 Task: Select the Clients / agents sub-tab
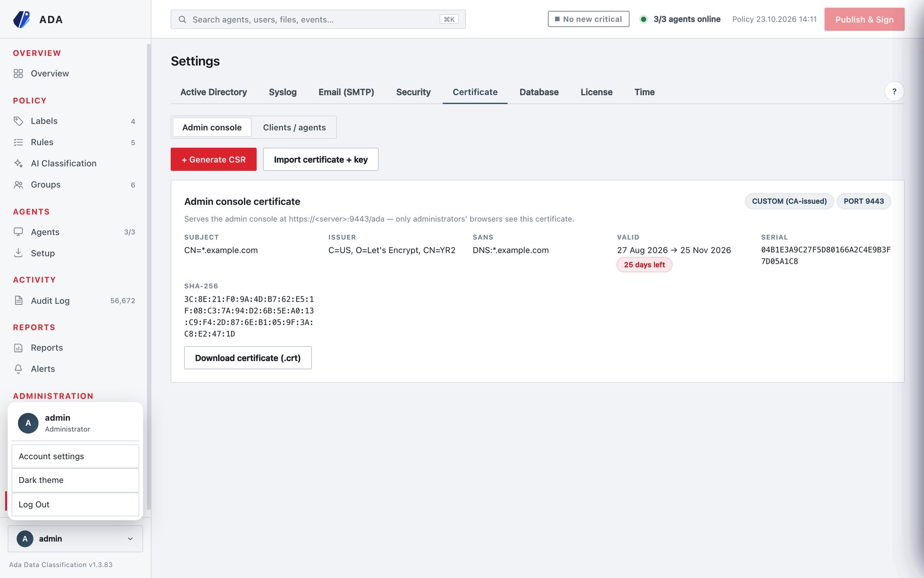(294, 127)
